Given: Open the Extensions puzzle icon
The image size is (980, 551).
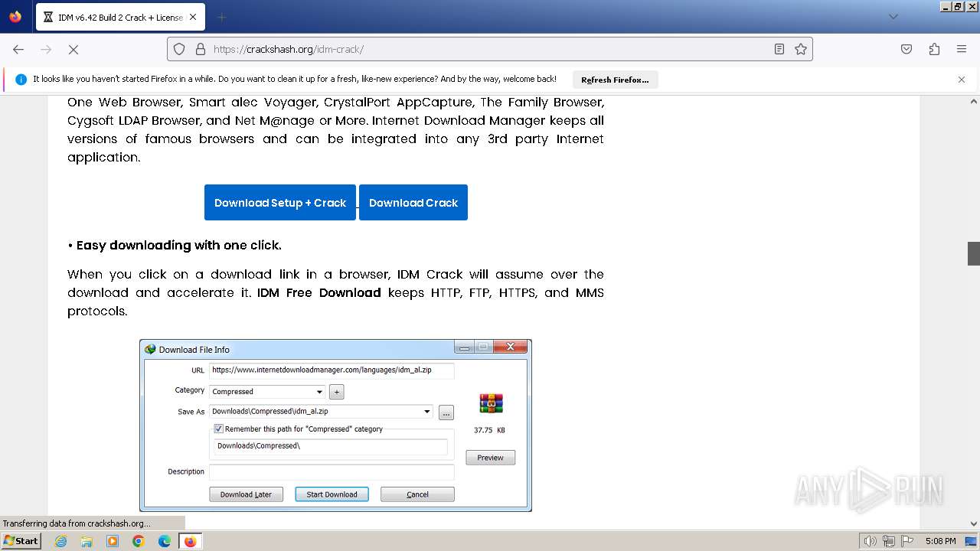Looking at the screenshot, I should [x=934, y=49].
